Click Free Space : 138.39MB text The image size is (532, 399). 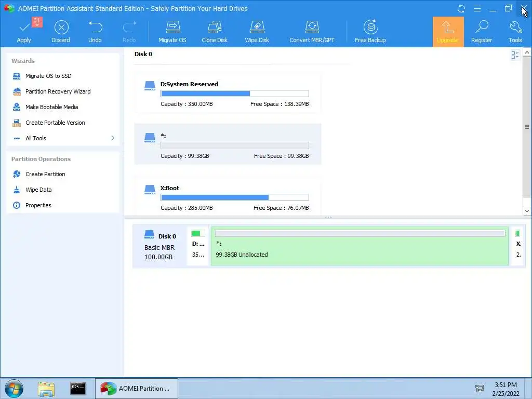[280, 104]
